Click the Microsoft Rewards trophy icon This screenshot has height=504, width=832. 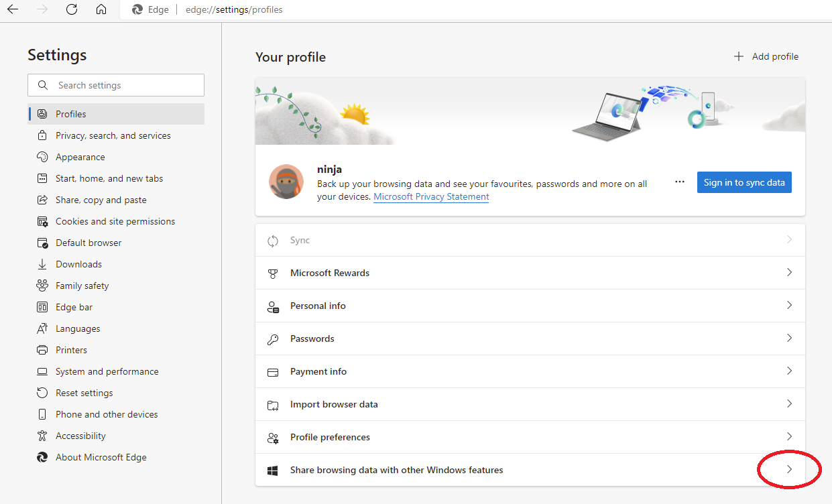[x=273, y=273]
